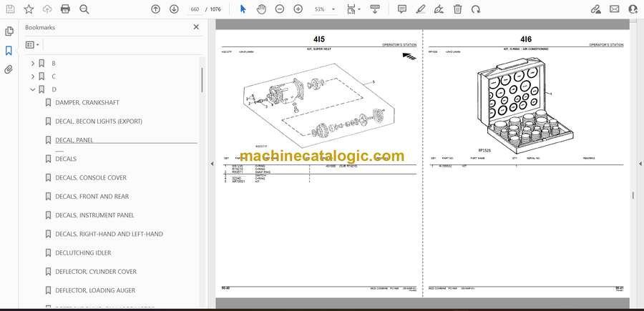Open bookmarks options menu dropdown
This screenshot has height=311, width=644.
32,45
